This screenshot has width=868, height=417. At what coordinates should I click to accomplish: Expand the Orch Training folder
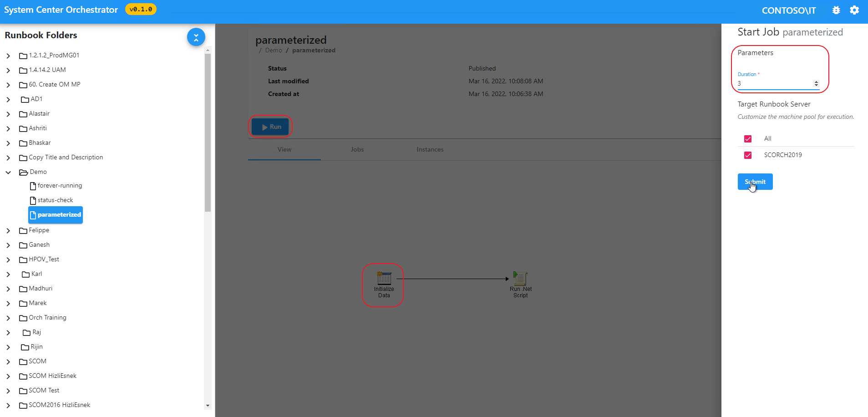[8, 317]
